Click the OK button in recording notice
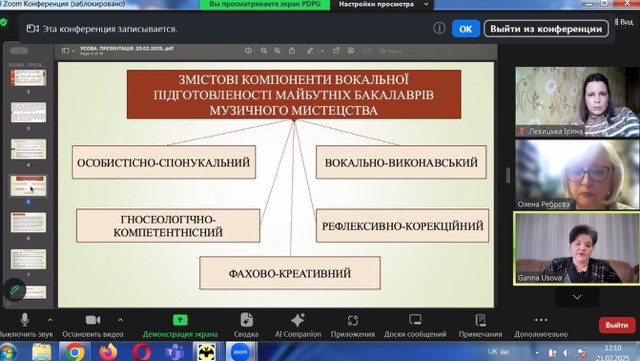Screen dimensions: 640x361 click(x=466, y=29)
